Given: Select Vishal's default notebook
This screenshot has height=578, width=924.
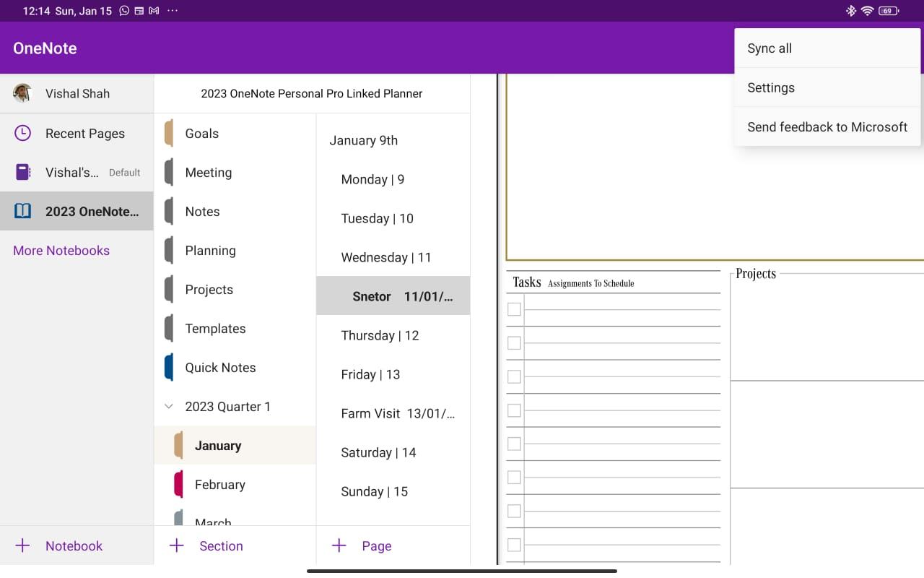Looking at the screenshot, I should coord(77,172).
